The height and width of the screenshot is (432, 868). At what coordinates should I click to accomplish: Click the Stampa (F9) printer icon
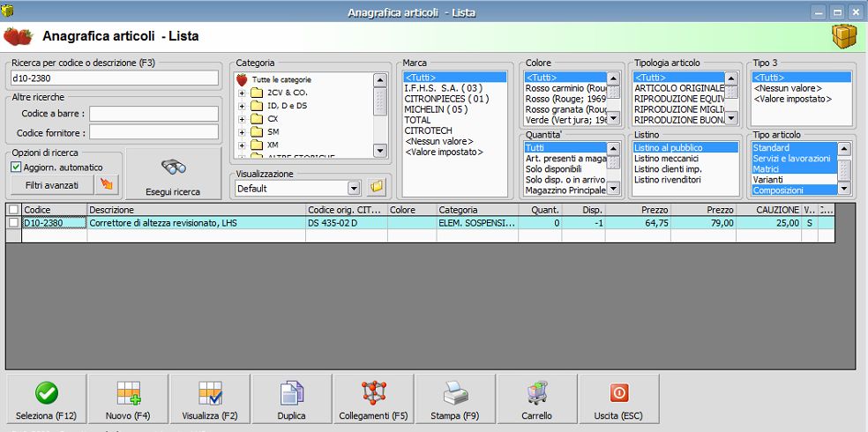click(455, 393)
